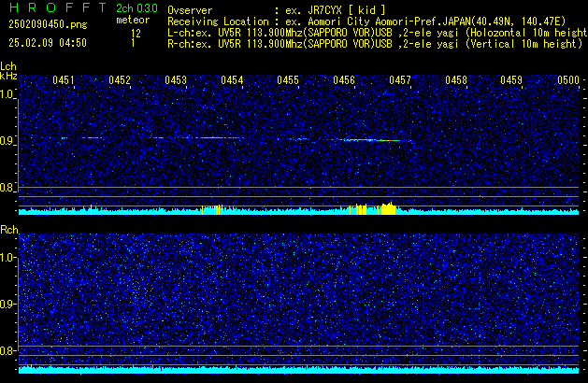The height and width of the screenshot is (383, 588).
Task: Select the Lch 0.9 frequency tick label
Action: coord(7,141)
